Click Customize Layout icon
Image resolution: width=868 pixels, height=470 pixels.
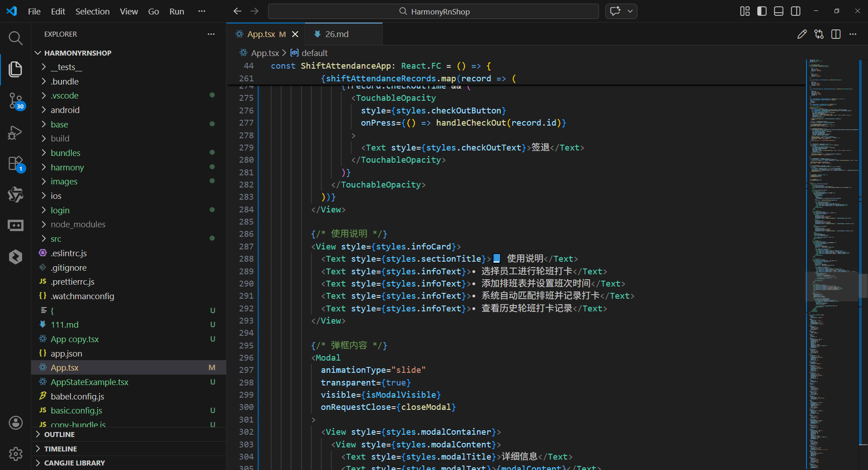[x=745, y=11]
